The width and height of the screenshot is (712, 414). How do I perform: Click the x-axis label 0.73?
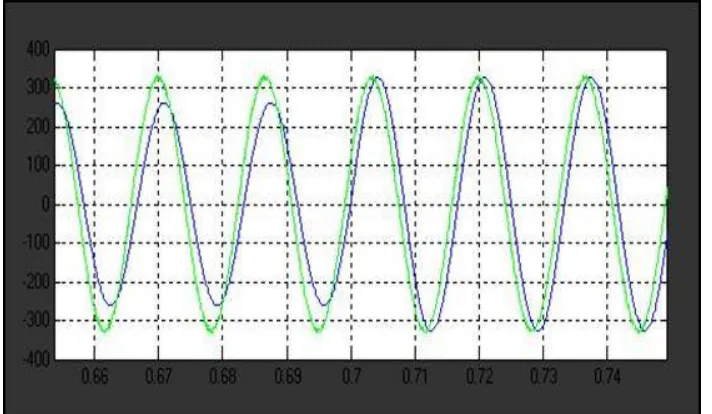click(x=543, y=376)
